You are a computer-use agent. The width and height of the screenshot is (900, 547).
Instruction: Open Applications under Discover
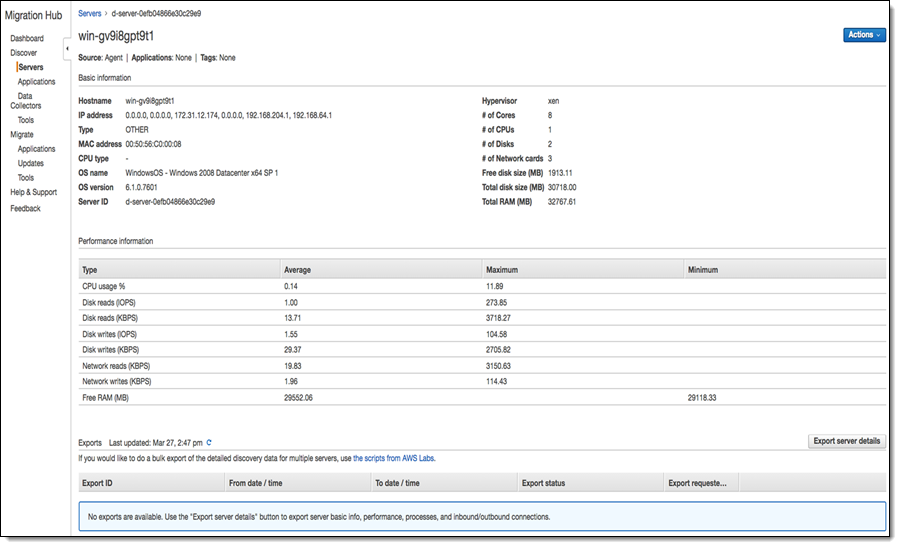36,82
